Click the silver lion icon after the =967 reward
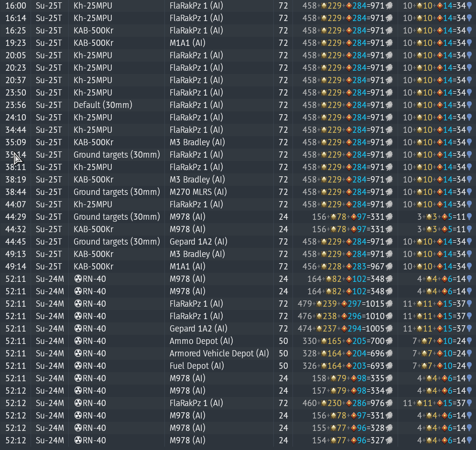 (389, 267)
